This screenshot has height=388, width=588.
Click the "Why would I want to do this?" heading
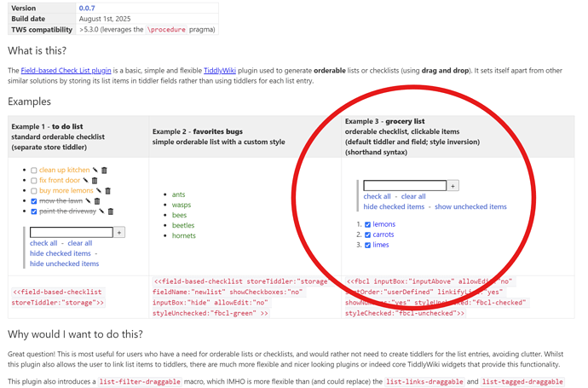click(75, 334)
